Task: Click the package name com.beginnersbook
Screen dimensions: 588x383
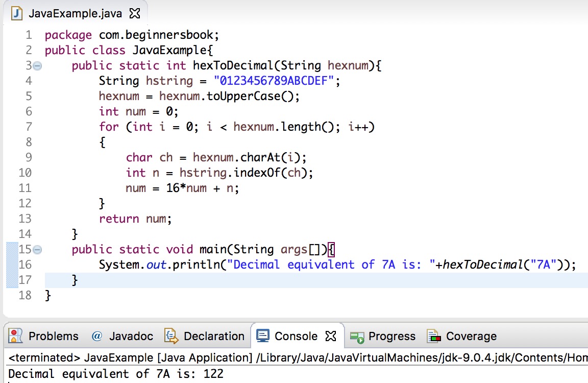Action: pos(156,35)
